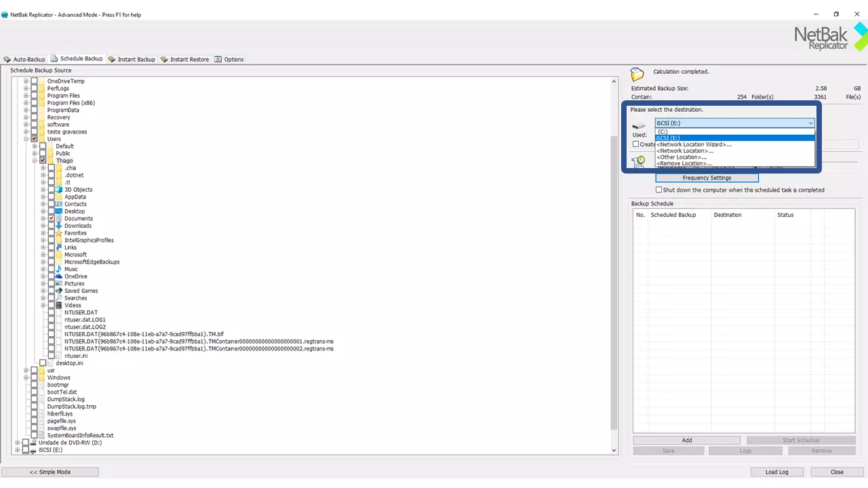Image resolution: width=868 pixels, height=488 pixels.
Task: Click the Documents folder icon
Action: tap(59, 218)
